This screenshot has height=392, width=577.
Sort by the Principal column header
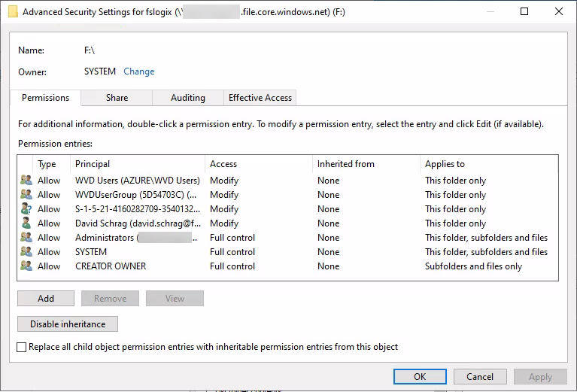93,164
